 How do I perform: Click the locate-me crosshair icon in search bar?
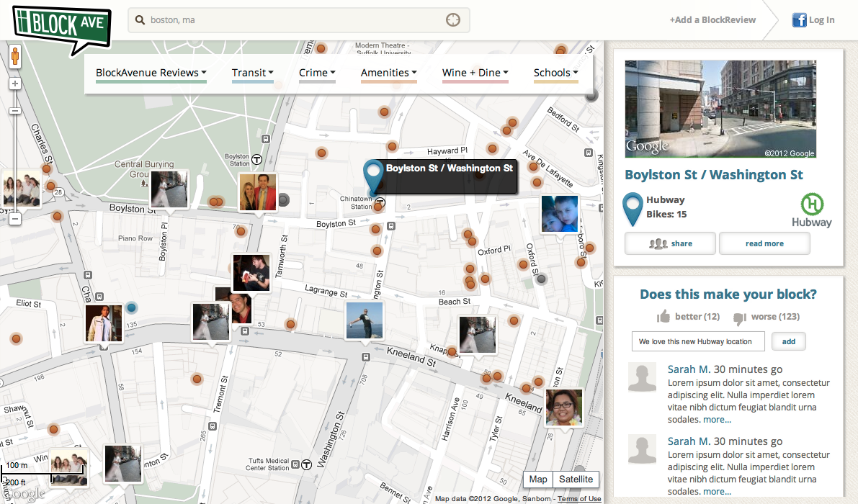click(x=452, y=20)
